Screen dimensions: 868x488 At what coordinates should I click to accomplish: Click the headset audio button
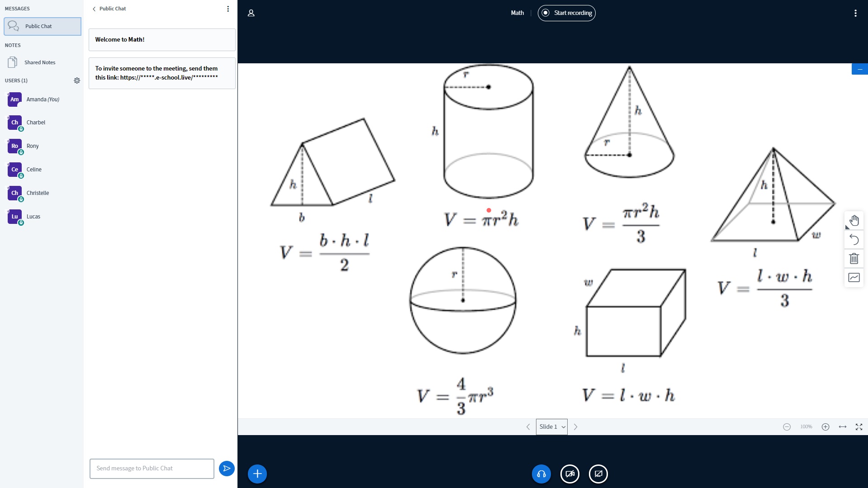541,474
